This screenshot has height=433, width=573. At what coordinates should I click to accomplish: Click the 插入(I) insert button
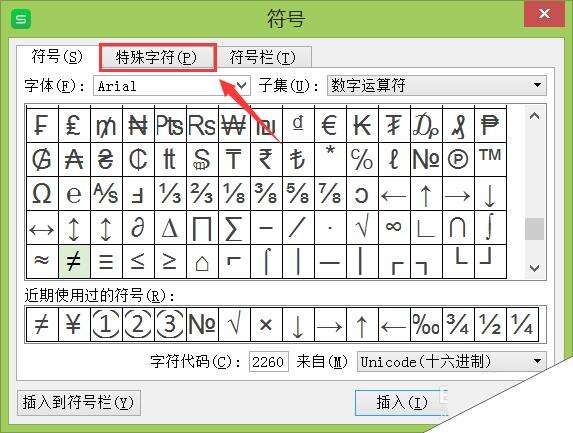pos(402,403)
